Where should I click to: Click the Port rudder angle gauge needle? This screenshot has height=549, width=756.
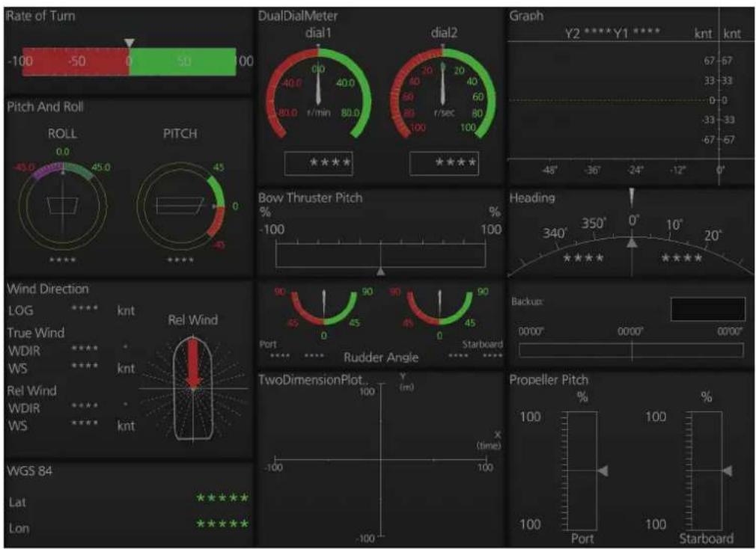pos(324,306)
